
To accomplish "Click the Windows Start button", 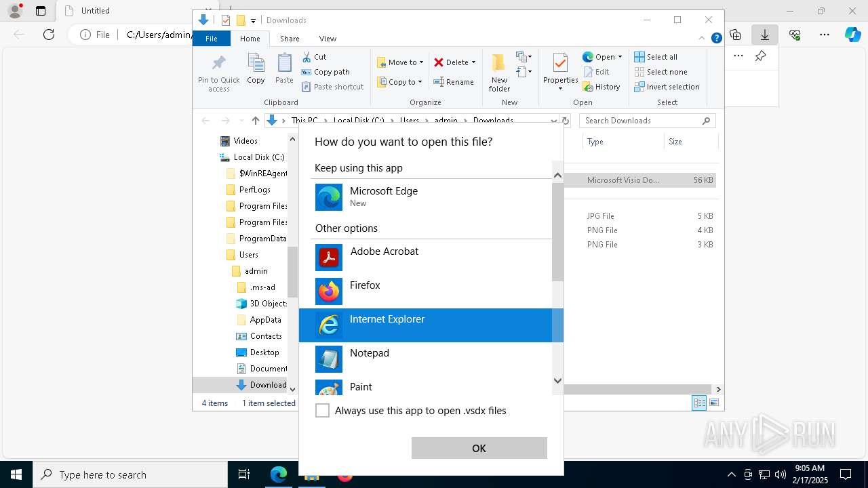I will coord(16,474).
